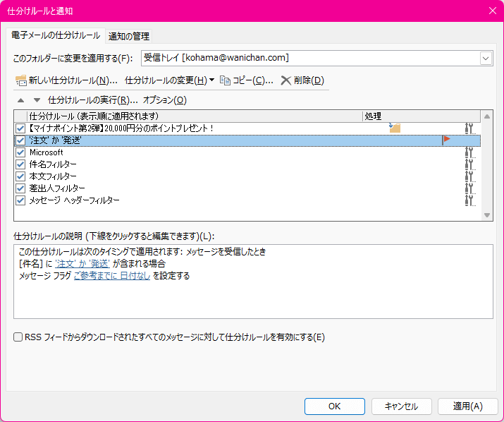Click red flag icon in '注文' か '発送' row

pos(446,140)
